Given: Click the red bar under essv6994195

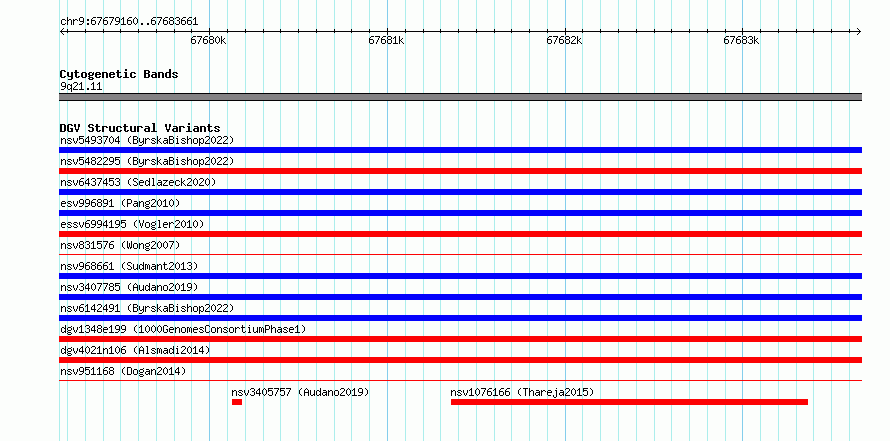Looking at the screenshot, I should (x=460, y=234).
